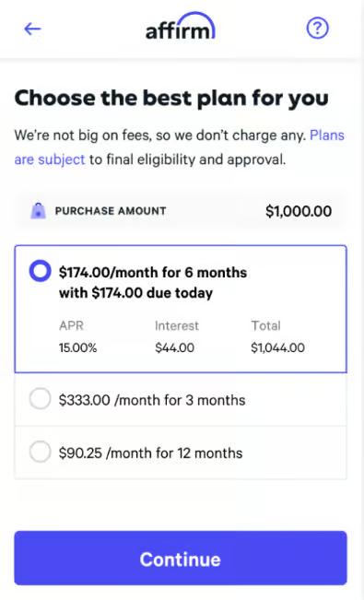
Task: Click the APR 15.00% value
Action: pyautogui.click(x=77, y=347)
